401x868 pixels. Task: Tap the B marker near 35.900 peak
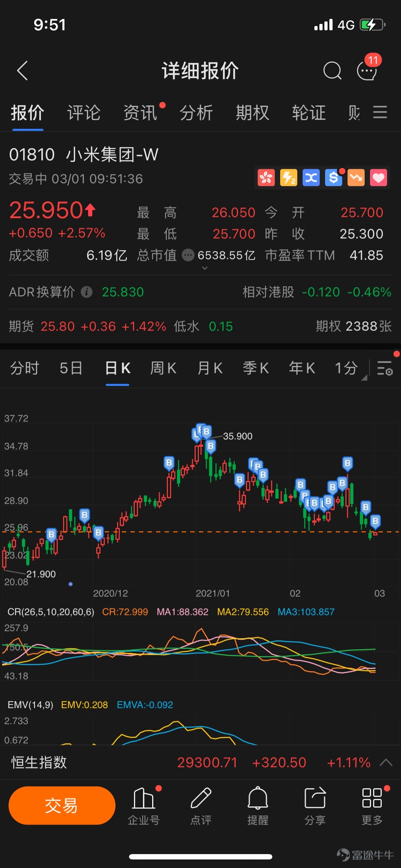click(x=206, y=432)
